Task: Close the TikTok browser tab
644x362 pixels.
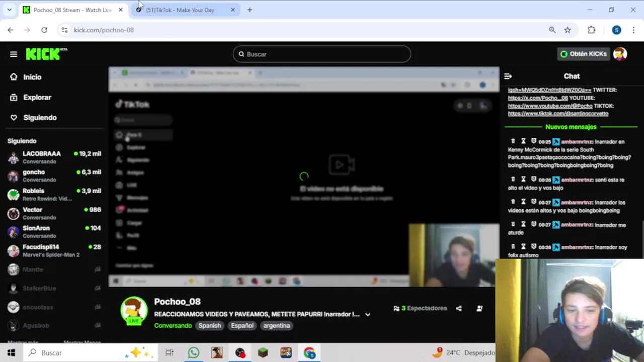Action: (x=232, y=10)
